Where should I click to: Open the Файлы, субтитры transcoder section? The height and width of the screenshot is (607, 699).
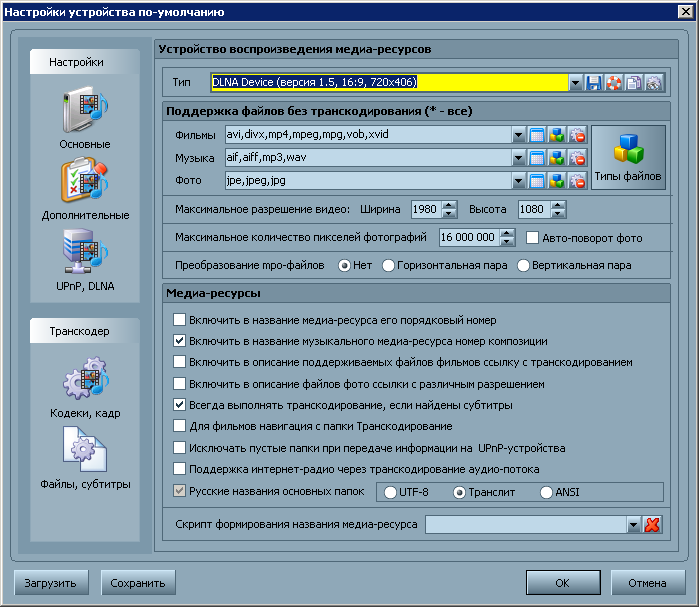click(x=85, y=458)
